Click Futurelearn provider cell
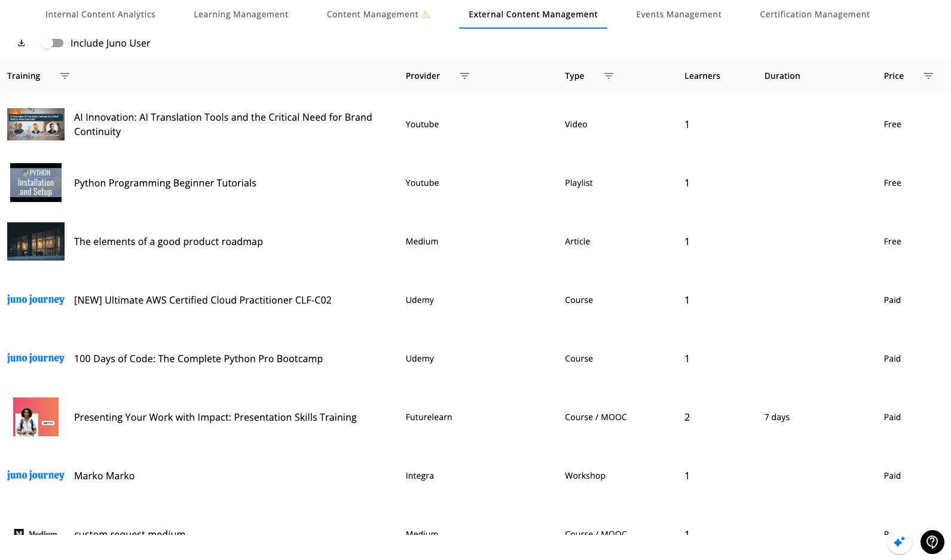 coord(429,417)
